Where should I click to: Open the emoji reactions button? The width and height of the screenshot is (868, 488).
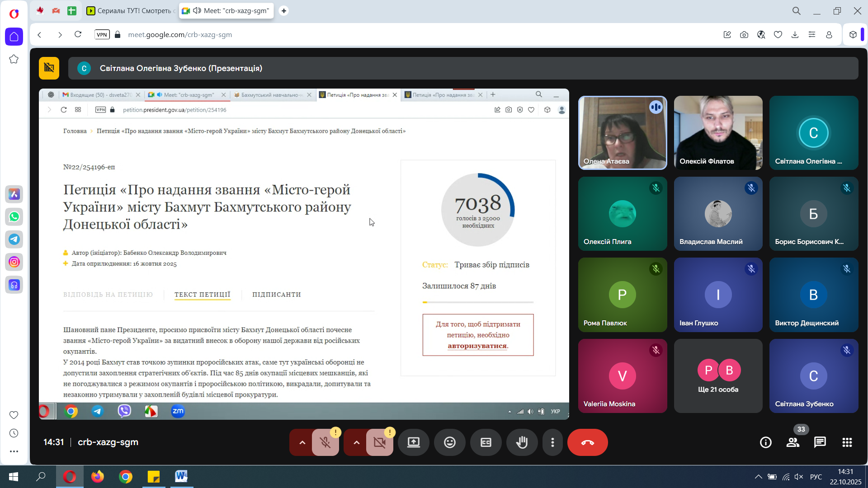click(449, 442)
